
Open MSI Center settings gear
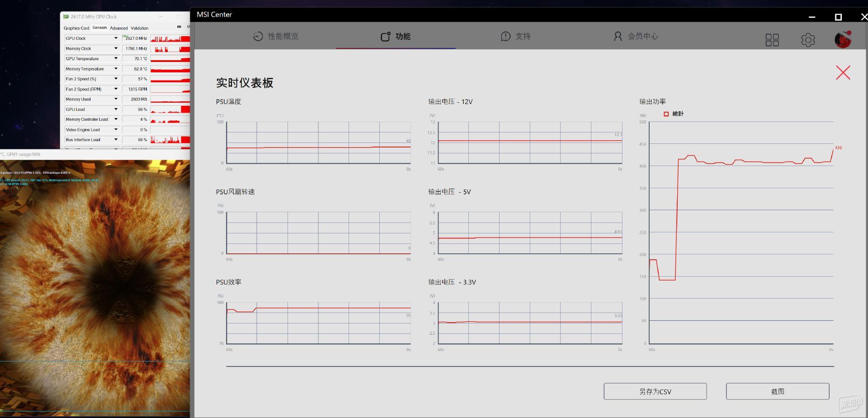coord(807,40)
